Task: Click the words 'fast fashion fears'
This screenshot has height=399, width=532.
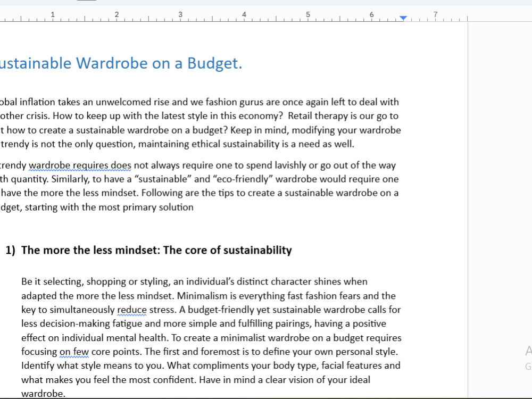Action: click(x=323, y=296)
